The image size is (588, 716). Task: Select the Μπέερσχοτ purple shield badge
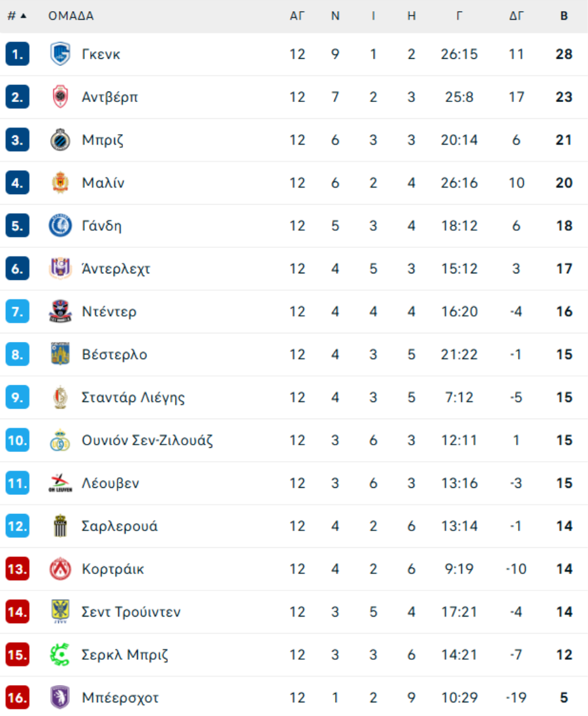(x=59, y=698)
